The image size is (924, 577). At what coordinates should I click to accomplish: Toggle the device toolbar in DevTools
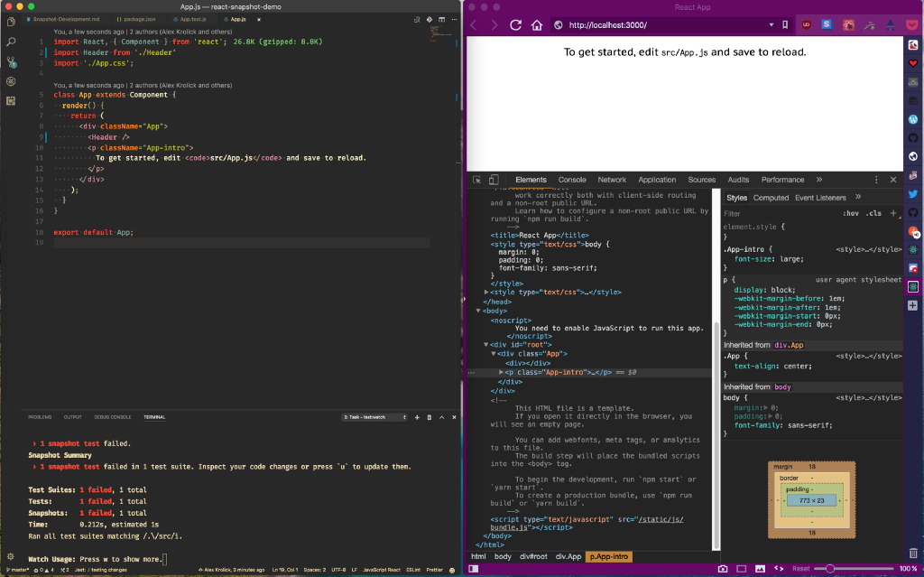pos(494,180)
